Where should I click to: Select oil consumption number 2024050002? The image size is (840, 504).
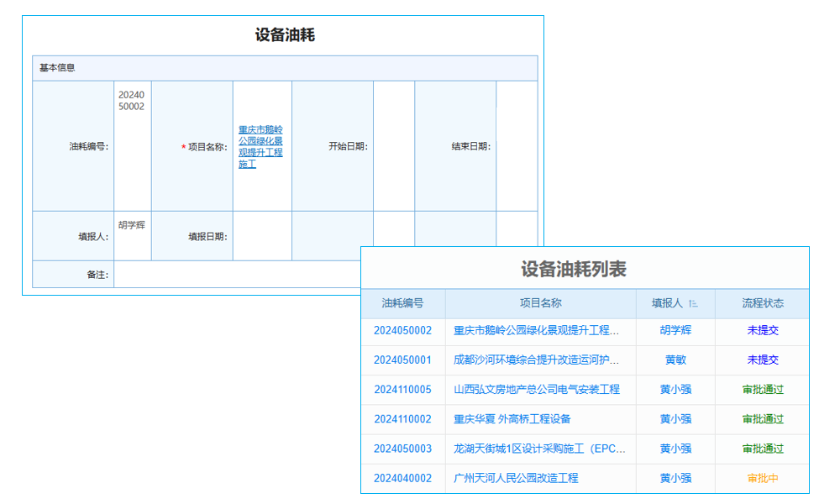[x=402, y=331]
